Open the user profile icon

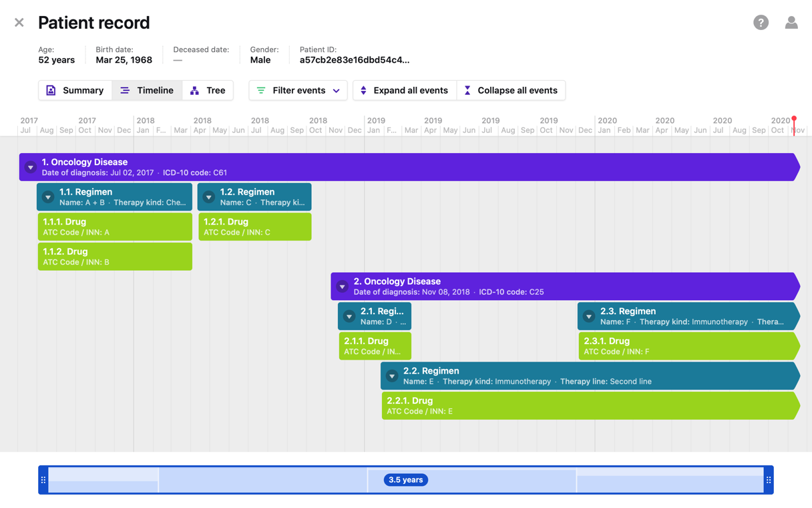pos(791,23)
